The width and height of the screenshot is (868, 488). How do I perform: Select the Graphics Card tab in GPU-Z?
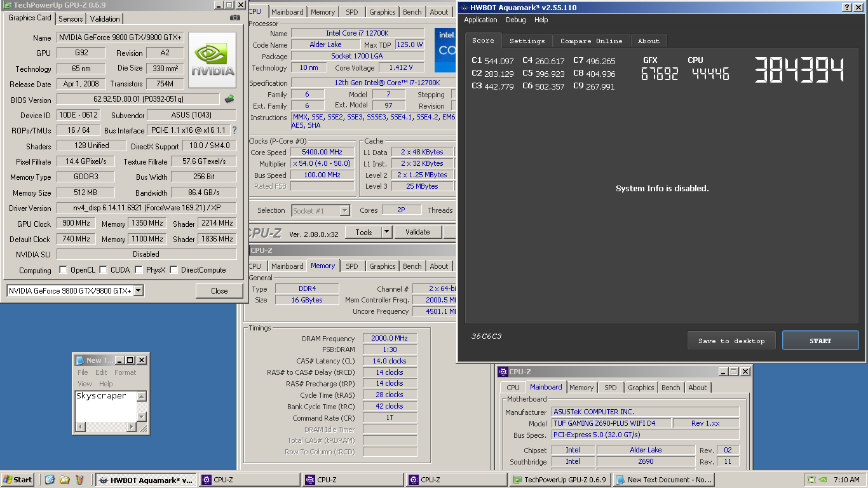[x=29, y=18]
